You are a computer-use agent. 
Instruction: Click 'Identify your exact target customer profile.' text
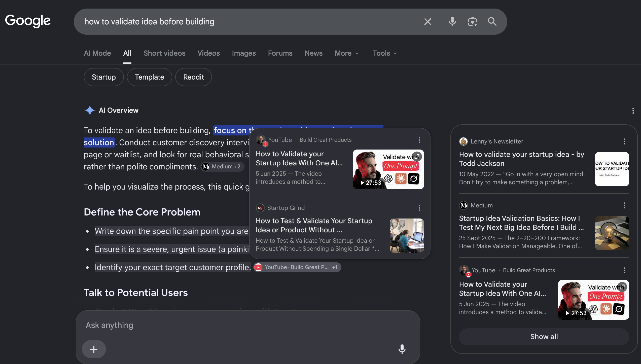point(173,267)
